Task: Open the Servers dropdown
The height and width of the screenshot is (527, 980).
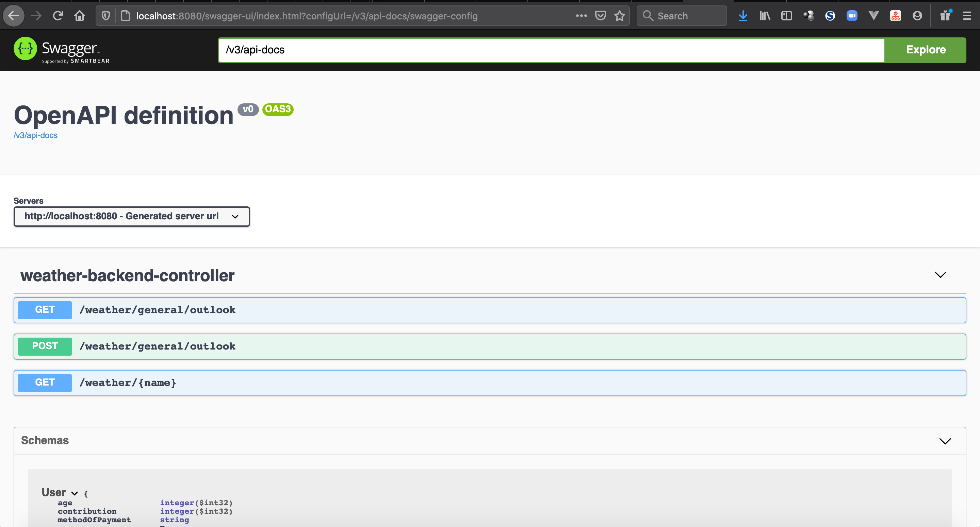Action: click(131, 216)
